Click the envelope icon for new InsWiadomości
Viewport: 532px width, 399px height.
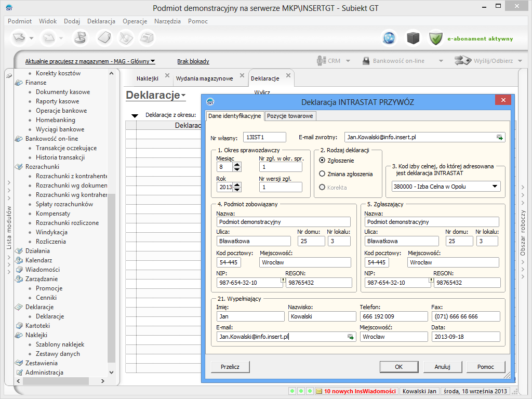pos(318,391)
